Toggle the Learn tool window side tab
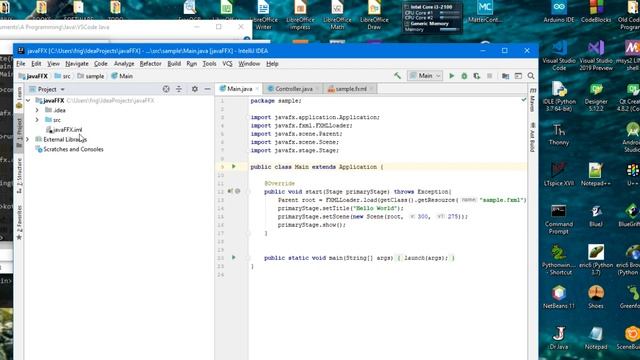 tap(19, 98)
